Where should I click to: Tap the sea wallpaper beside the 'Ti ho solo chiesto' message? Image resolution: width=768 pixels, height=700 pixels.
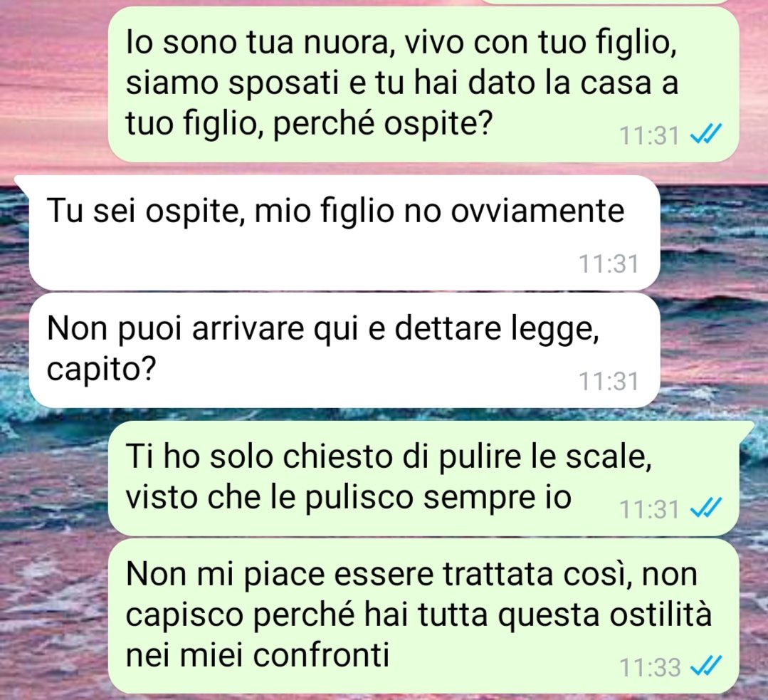(54, 478)
